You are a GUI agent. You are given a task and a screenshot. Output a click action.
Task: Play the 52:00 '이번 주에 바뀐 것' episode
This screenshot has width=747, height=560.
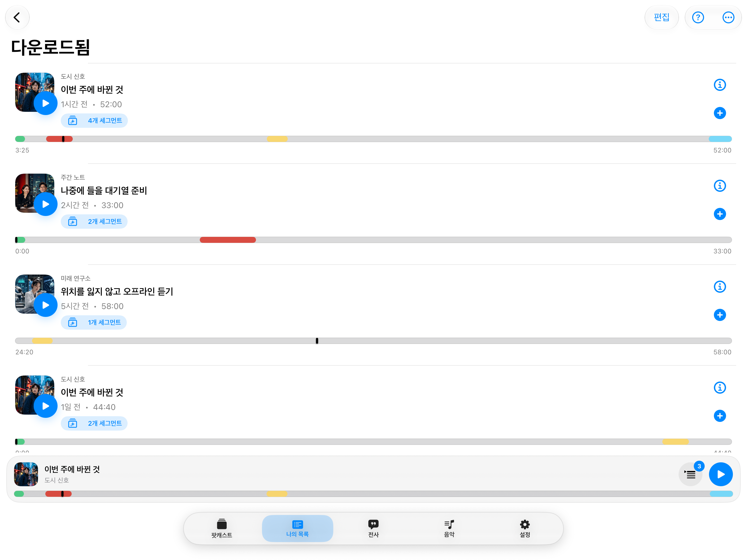[46, 103]
